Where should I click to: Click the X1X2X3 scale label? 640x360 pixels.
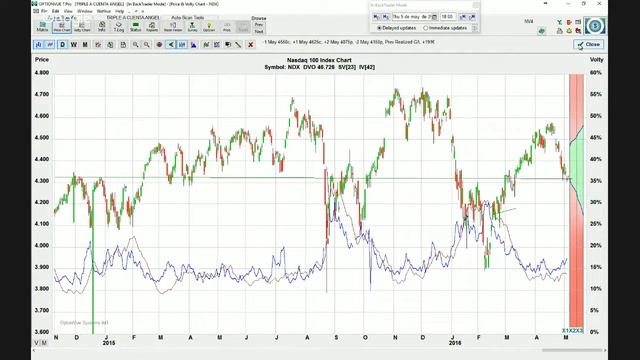point(572,331)
